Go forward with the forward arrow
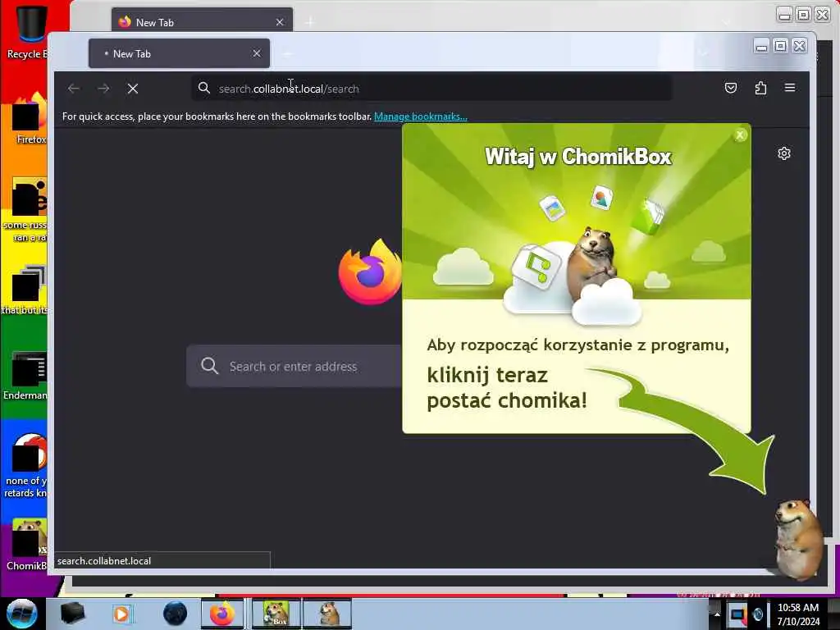Screen dimensions: 840x630 [x=103, y=89]
